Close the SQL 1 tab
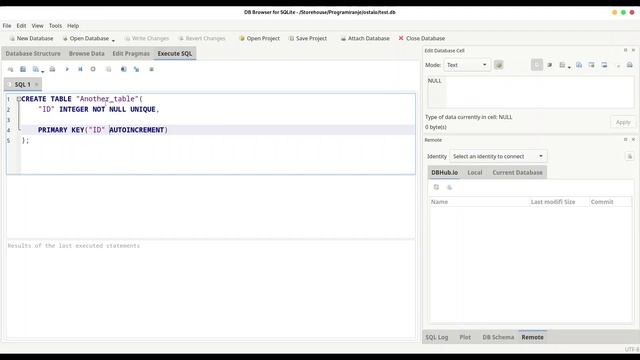Screen dimensions: 640x360 point(36,84)
